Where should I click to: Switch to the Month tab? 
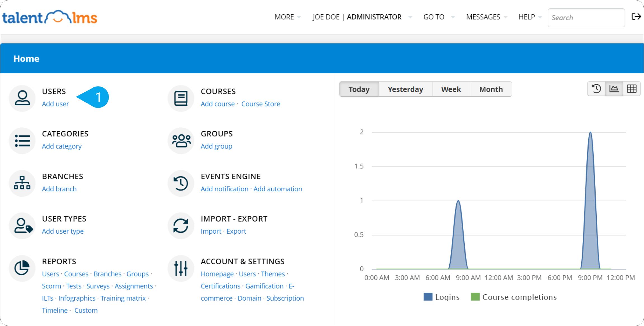tap(491, 89)
